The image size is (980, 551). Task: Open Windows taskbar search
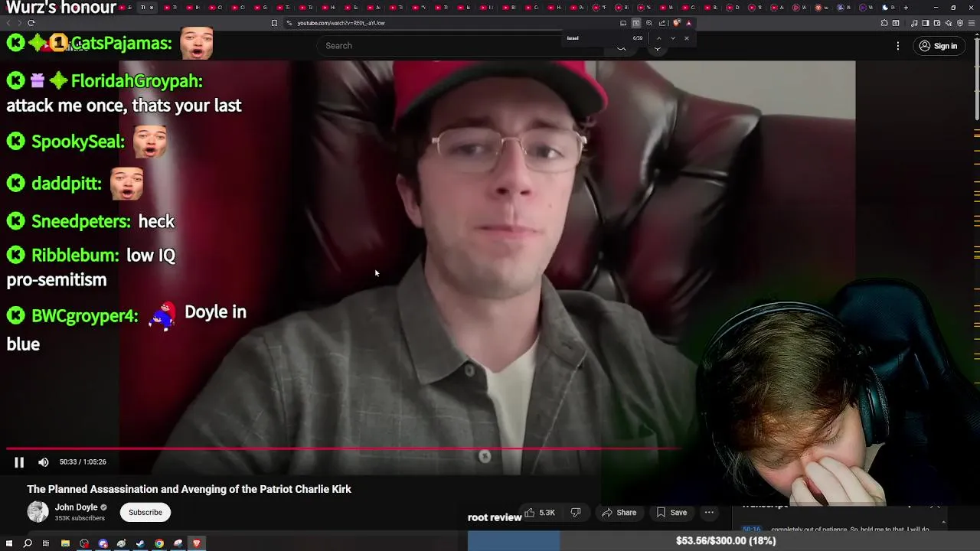[28, 543]
